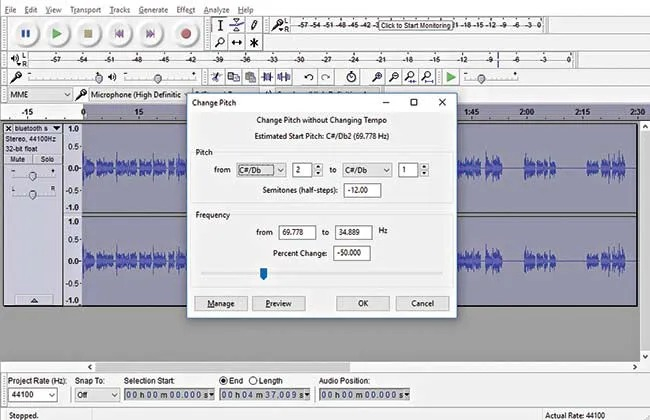The width and height of the screenshot is (650, 420).
Task: Click the pitch percent change slider handle
Action: (x=264, y=274)
